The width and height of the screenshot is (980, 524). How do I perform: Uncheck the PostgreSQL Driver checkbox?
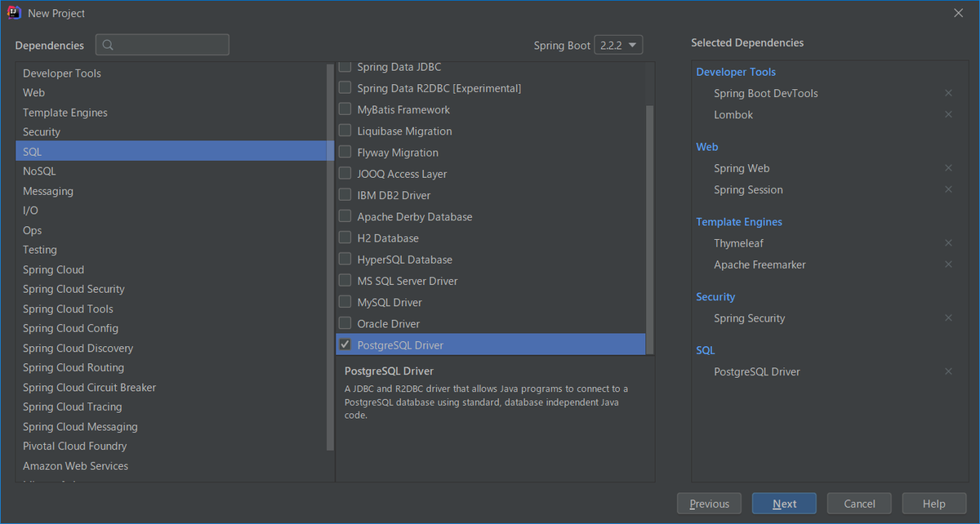click(345, 345)
